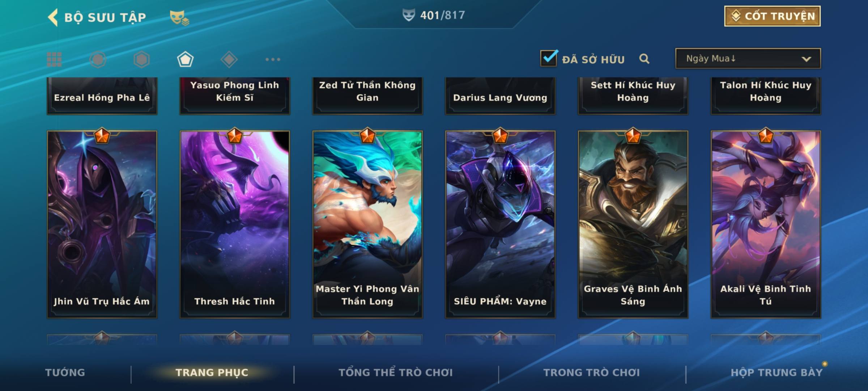Open the three-dots more filters icon

(x=273, y=59)
